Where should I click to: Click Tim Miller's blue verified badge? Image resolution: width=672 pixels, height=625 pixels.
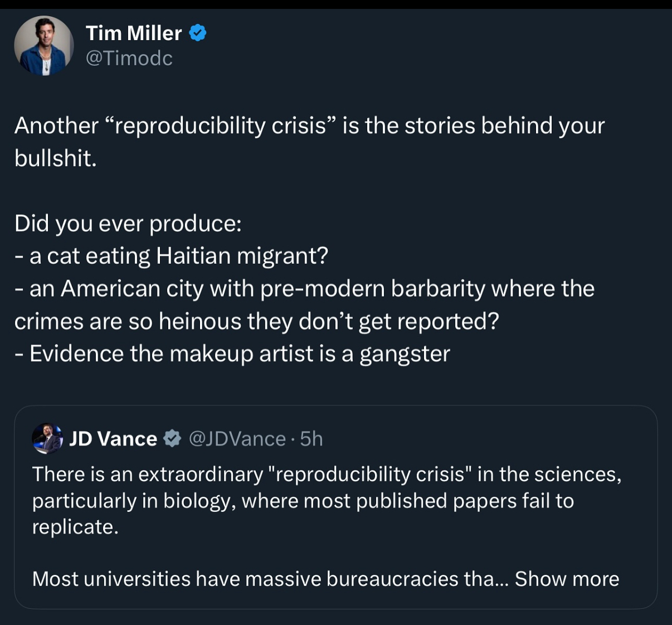point(198,33)
